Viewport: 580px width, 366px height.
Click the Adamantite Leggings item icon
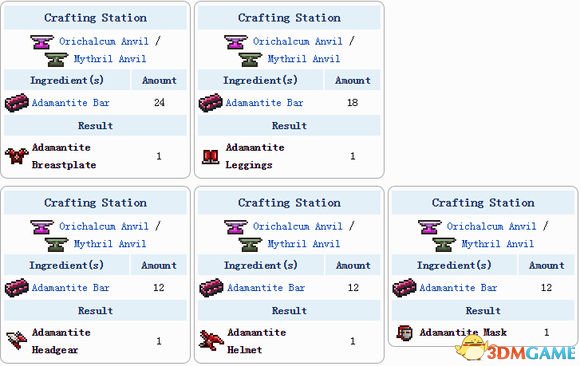pyautogui.click(x=210, y=156)
